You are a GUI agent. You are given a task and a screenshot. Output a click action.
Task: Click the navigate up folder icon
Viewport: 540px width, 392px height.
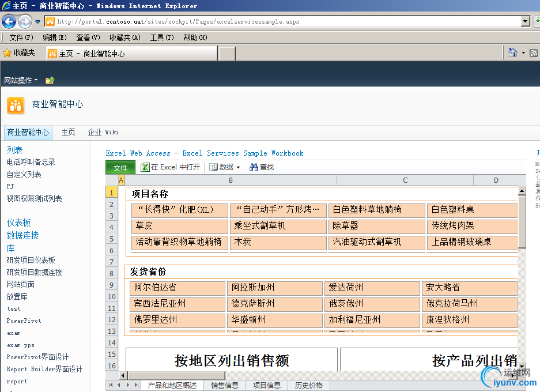pos(50,80)
